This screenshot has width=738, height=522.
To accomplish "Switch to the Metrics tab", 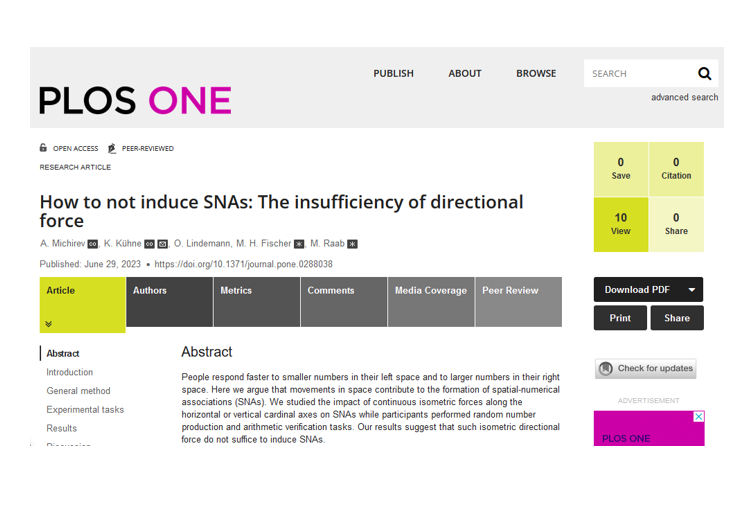I will 236,291.
